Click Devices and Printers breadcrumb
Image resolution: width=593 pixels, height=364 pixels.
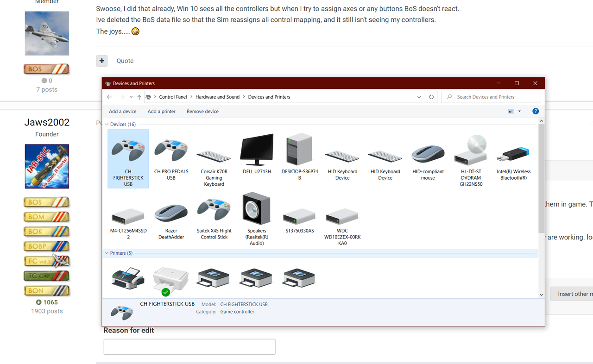(269, 97)
